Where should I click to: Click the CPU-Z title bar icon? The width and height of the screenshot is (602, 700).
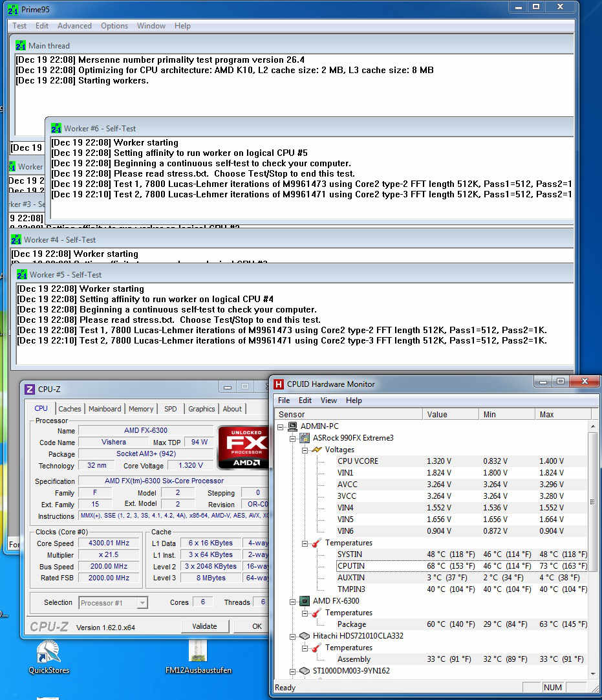point(30,389)
